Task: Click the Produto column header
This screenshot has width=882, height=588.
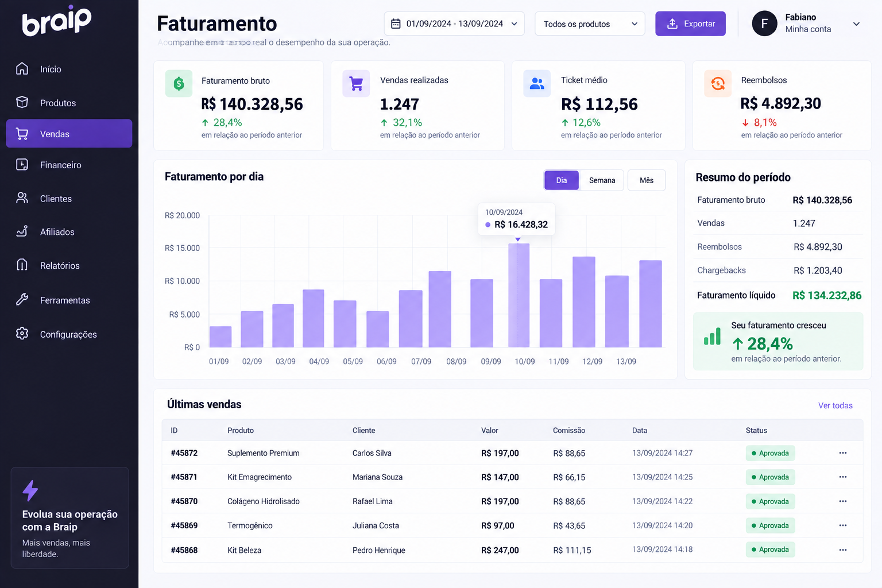Action: (x=241, y=430)
